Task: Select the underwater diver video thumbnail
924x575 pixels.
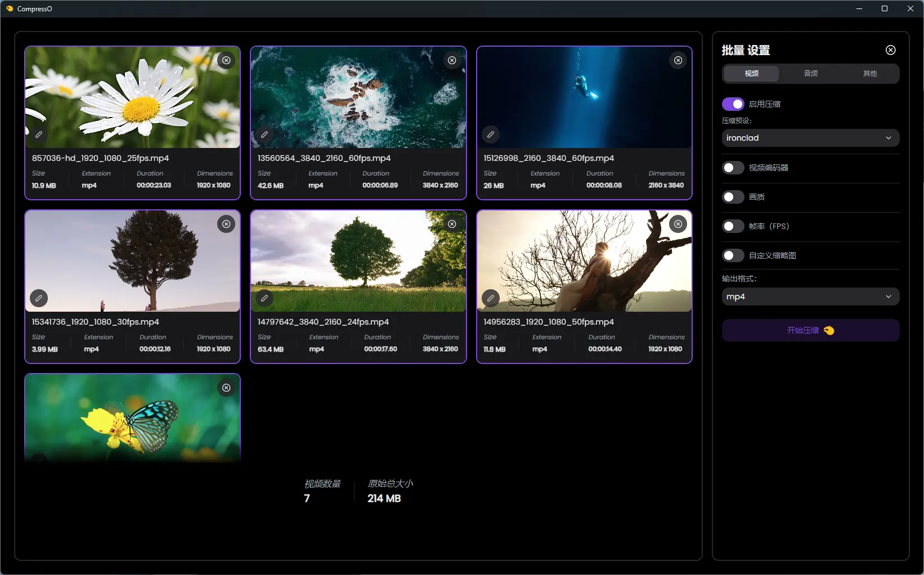Action: 584,97
